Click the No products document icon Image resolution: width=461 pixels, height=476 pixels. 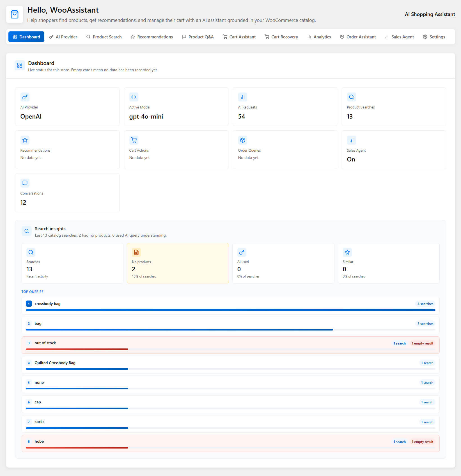(x=136, y=252)
